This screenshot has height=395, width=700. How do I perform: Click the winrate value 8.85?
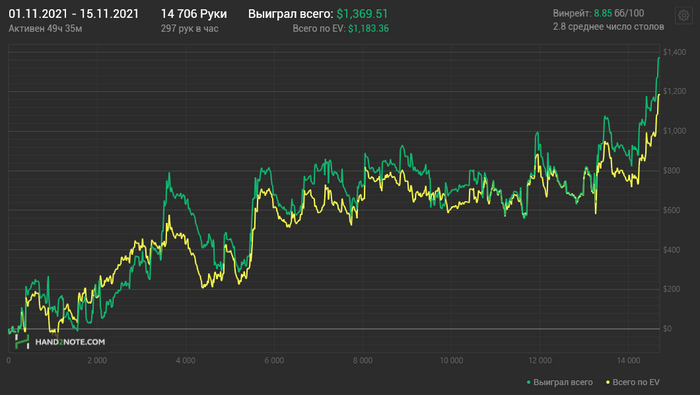603,13
